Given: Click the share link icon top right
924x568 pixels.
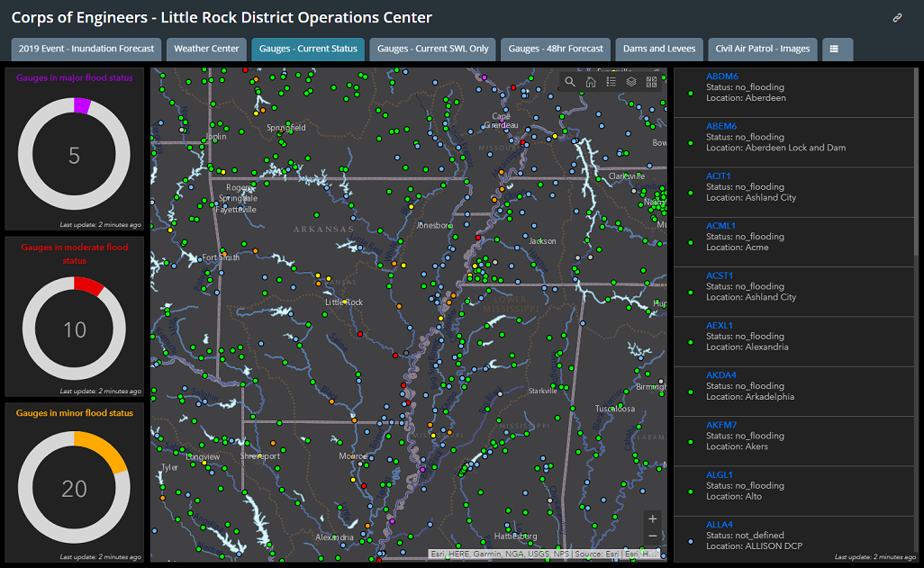Looking at the screenshot, I should [898, 17].
